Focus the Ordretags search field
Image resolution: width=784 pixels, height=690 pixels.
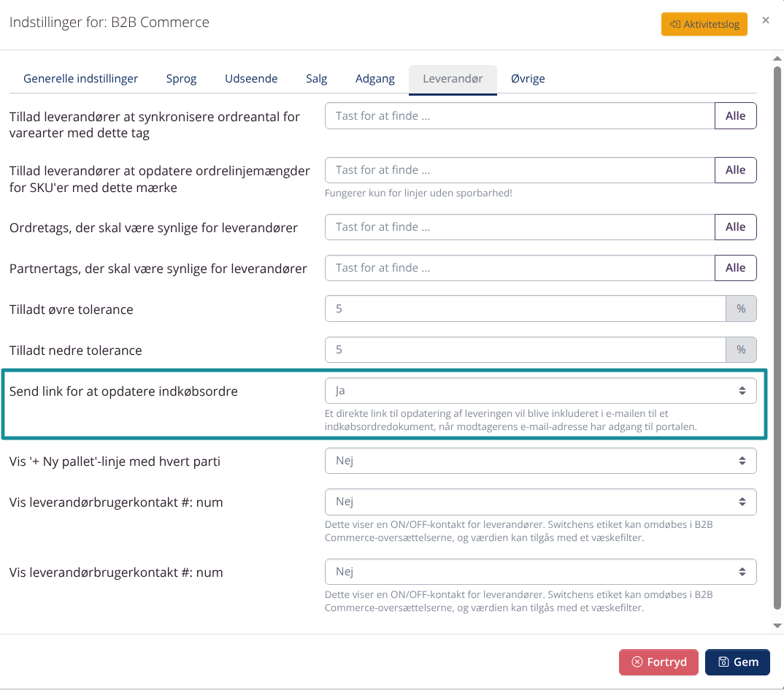520,227
